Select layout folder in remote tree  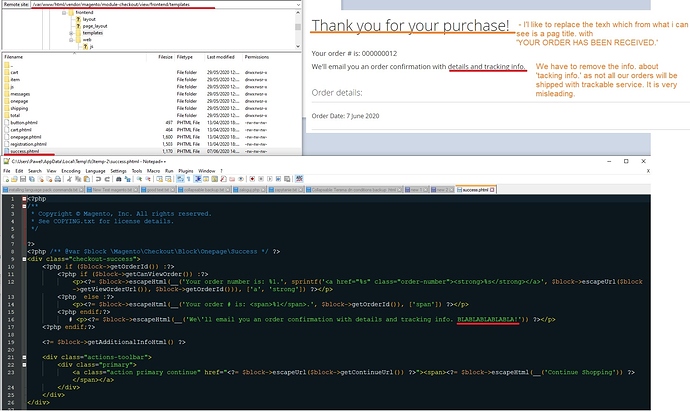(89, 19)
